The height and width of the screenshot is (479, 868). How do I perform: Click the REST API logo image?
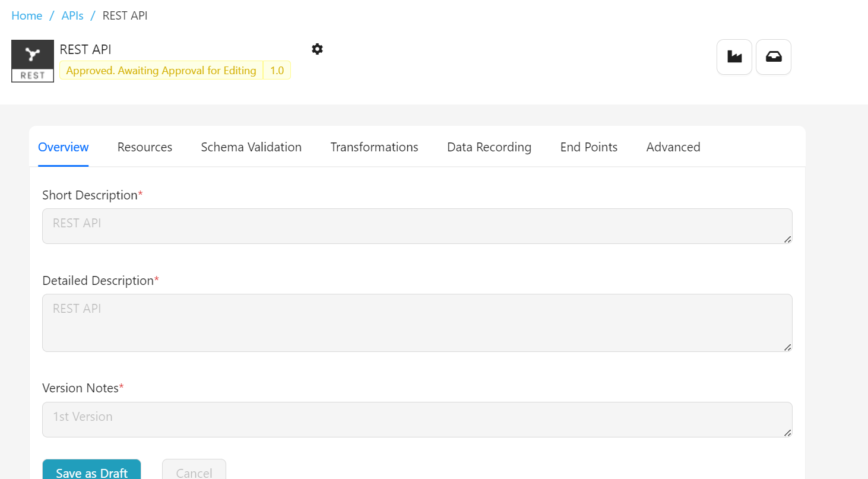click(33, 61)
